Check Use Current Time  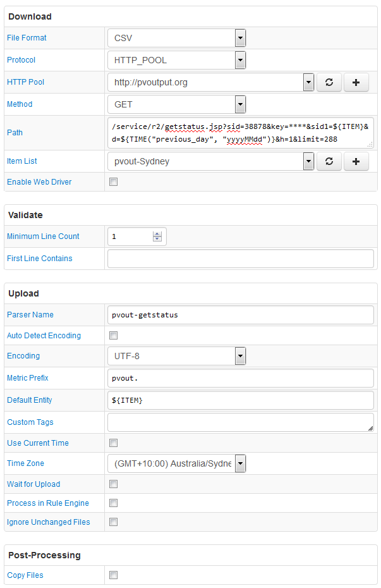point(113,443)
